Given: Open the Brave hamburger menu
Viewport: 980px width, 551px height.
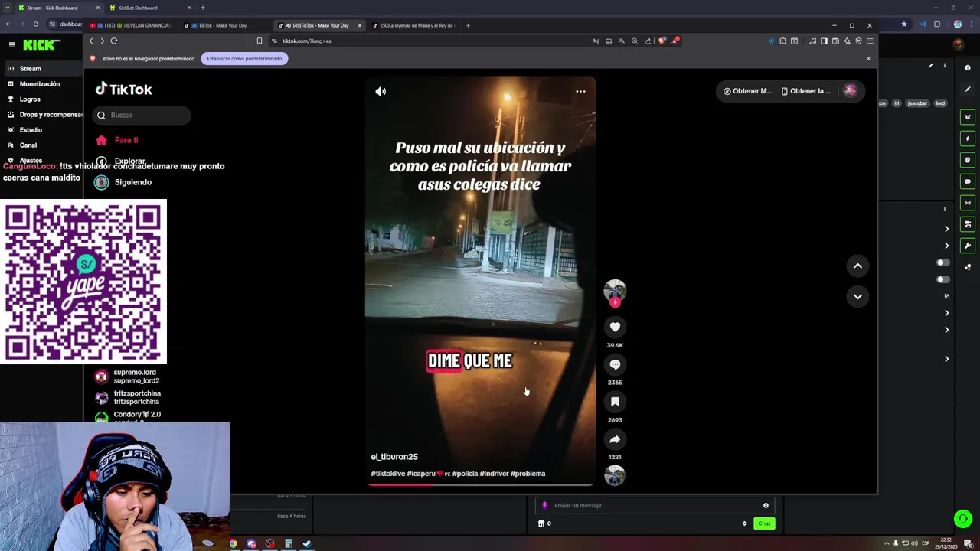Looking at the screenshot, I should click(870, 41).
